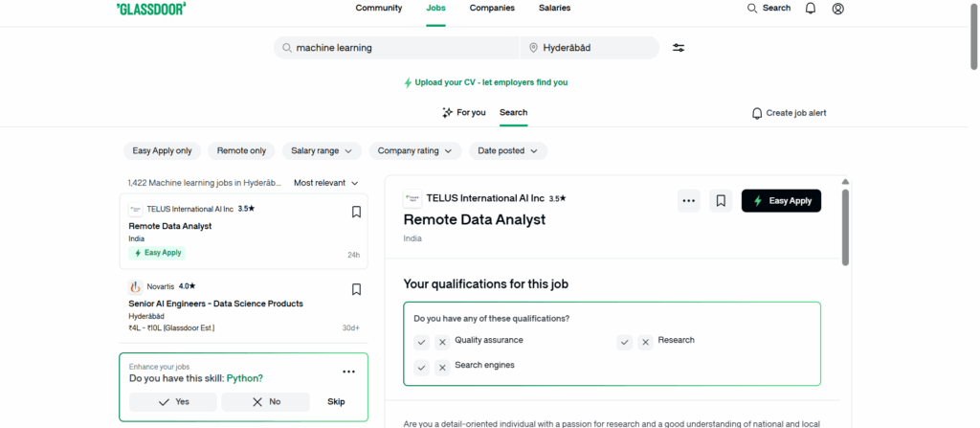Screen dimensions: 980x428
Task: Mark checkmark for Quality assurance qualification
Action: point(421,342)
